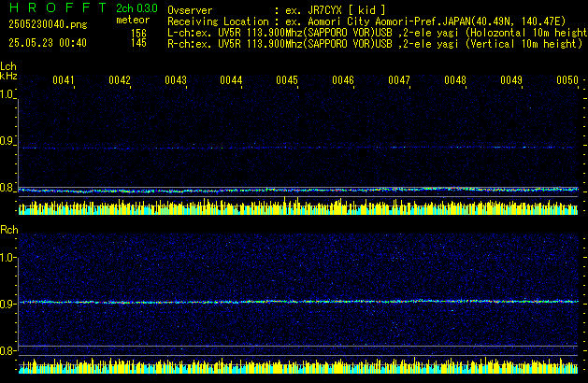Click time marker 0045
This screenshot has height=383, width=588.
287,80
